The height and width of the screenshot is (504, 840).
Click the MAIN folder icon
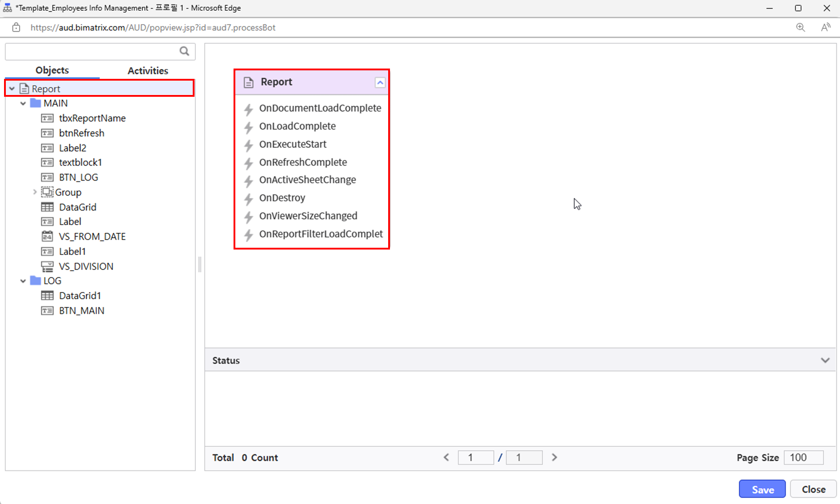35,103
